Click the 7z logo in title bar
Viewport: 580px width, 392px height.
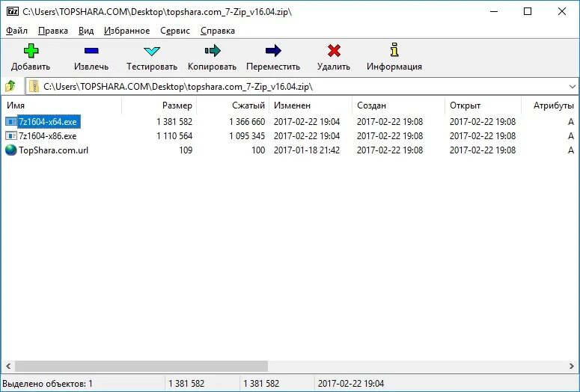[x=13, y=11]
